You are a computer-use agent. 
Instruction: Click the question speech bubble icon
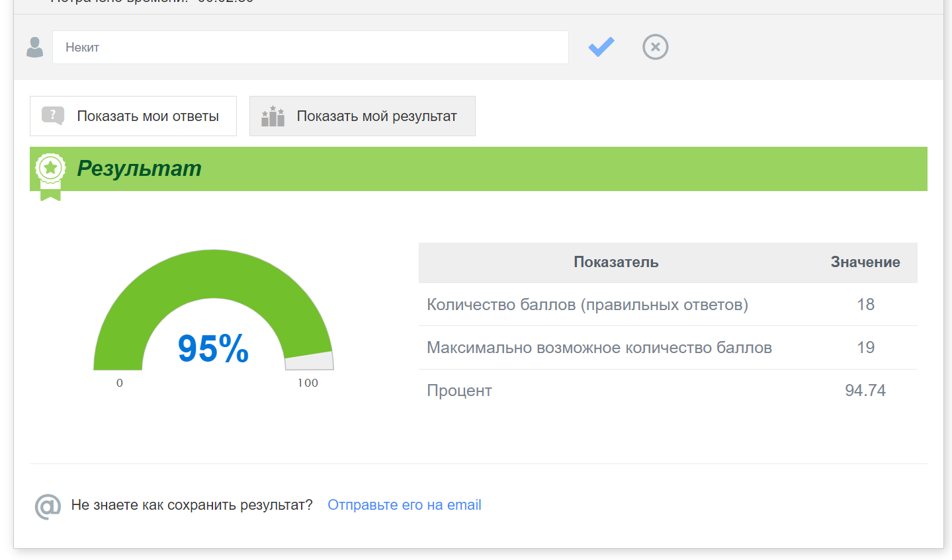[x=53, y=116]
